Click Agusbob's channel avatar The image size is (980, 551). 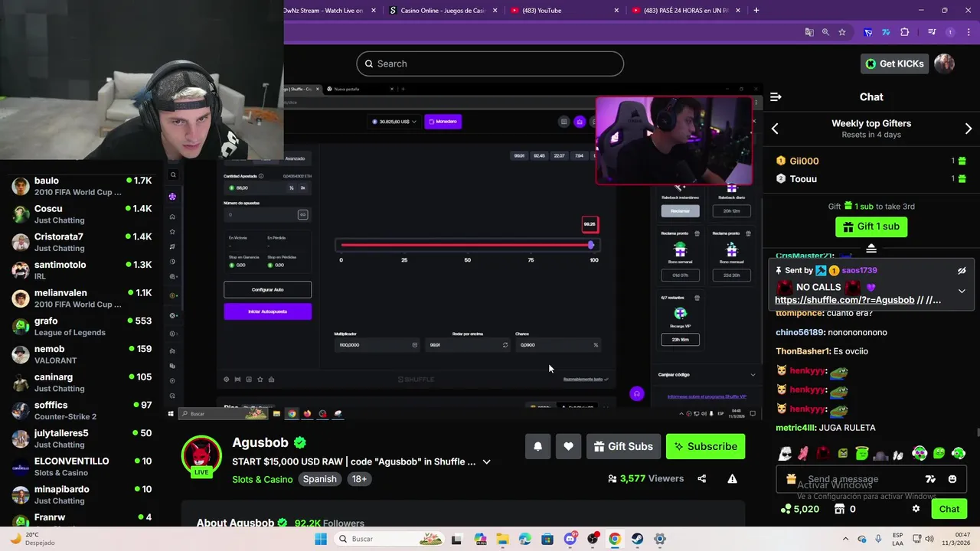(x=201, y=456)
